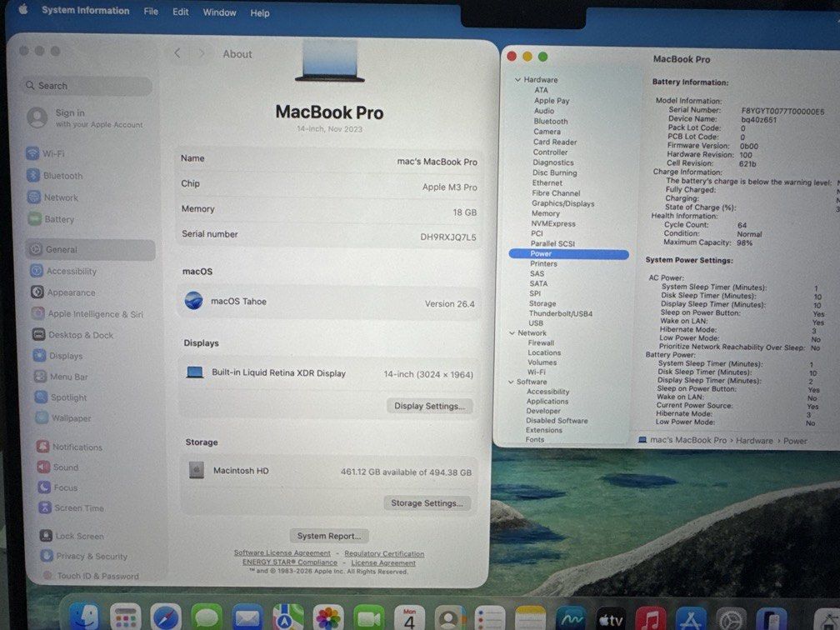Open Contacts from the Dock
This screenshot has height=630, width=840.
(450, 618)
